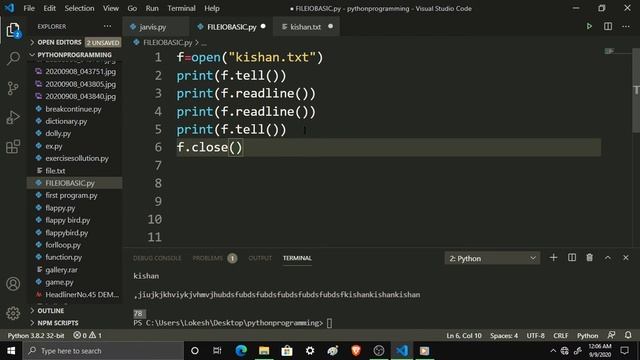The image size is (640, 360).
Task: Open the Source Control view
Action: (x=13, y=88)
